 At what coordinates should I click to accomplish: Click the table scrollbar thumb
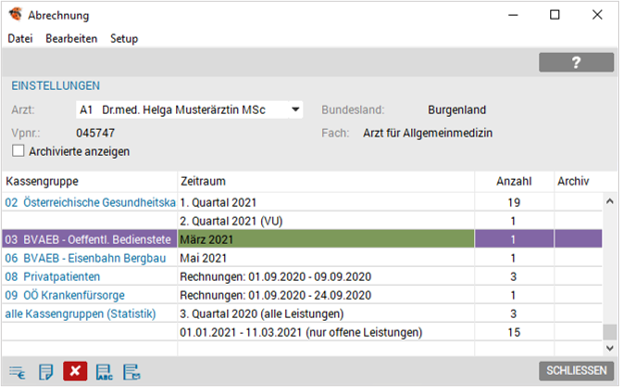(x=610, y=332)
